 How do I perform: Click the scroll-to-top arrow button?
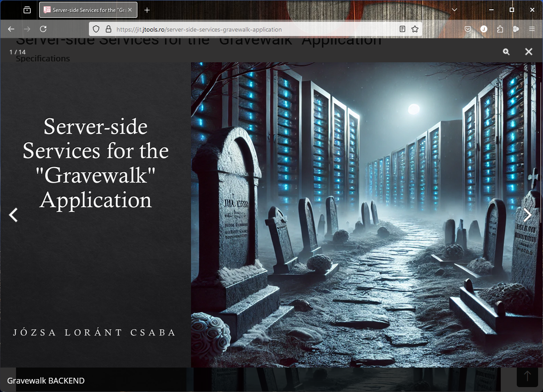pos(527,376)
